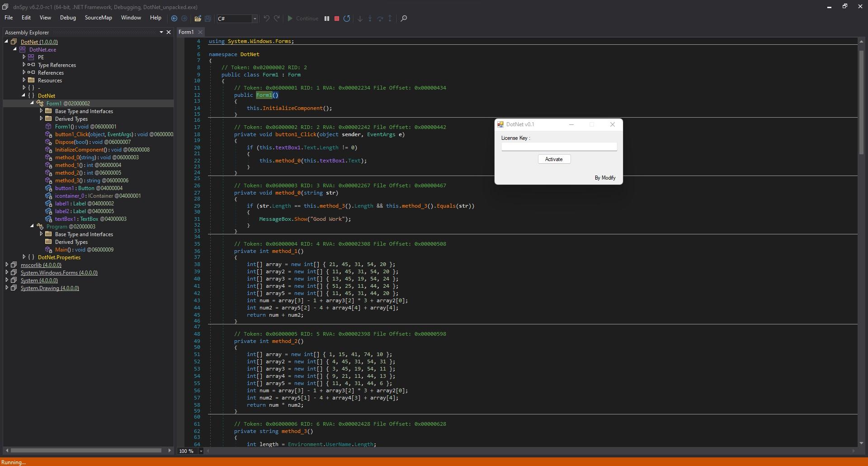Image resolution: width=868 pixels, height=466 pixels.
Task: Click the Navigate Backward arrow icon
Action: [x=174, y=19]
